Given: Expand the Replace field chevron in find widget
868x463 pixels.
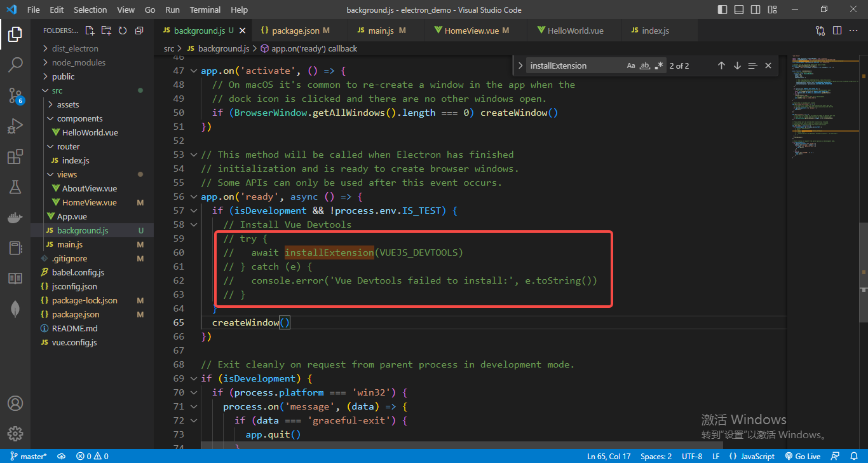Looking at the screenshot, I should tap(521, 66).
